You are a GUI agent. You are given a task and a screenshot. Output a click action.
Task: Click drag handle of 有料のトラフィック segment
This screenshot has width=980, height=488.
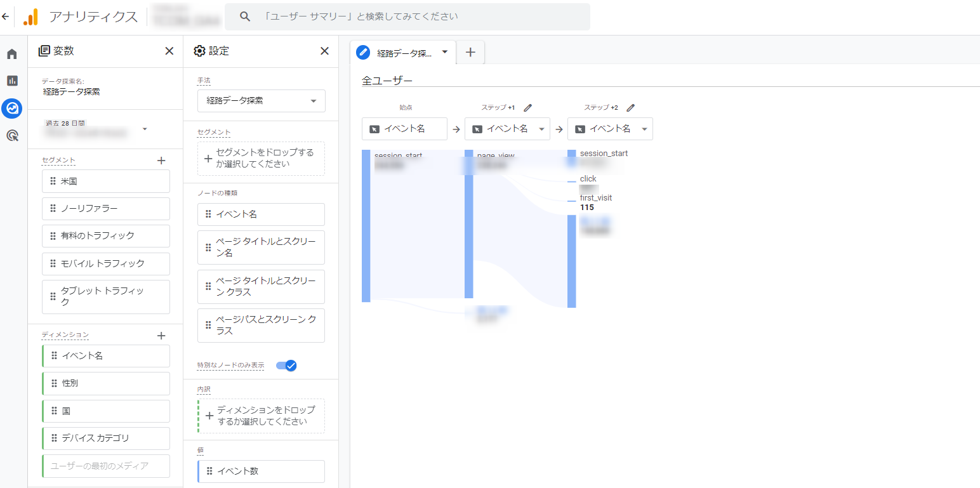click(x=53, y=236)
